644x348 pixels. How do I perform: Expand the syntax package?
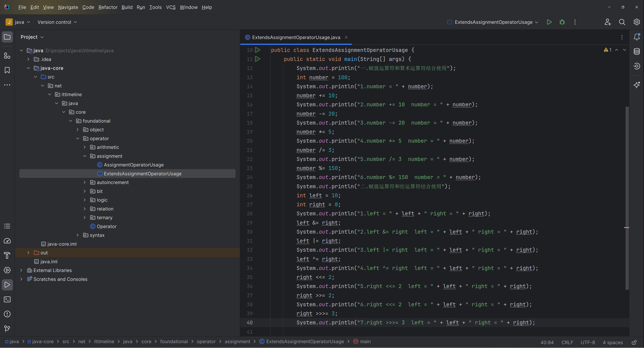(78, 235)
